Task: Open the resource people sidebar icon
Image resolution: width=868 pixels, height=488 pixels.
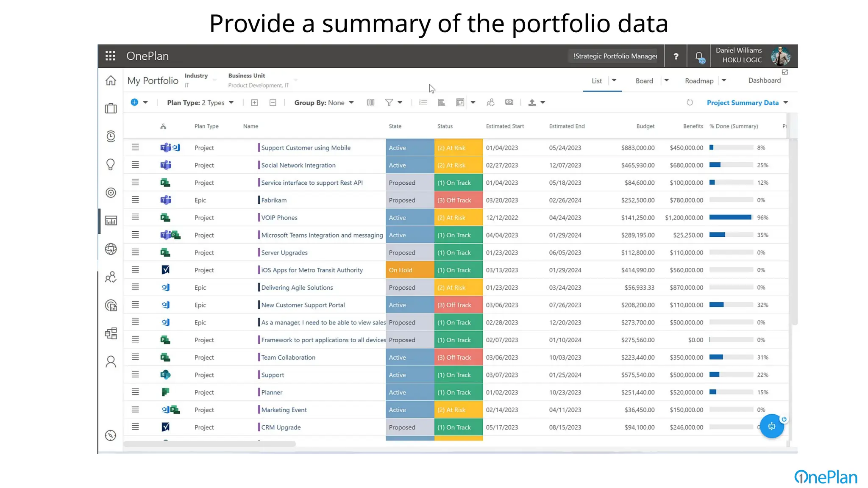Action: [x=111, y=277]
